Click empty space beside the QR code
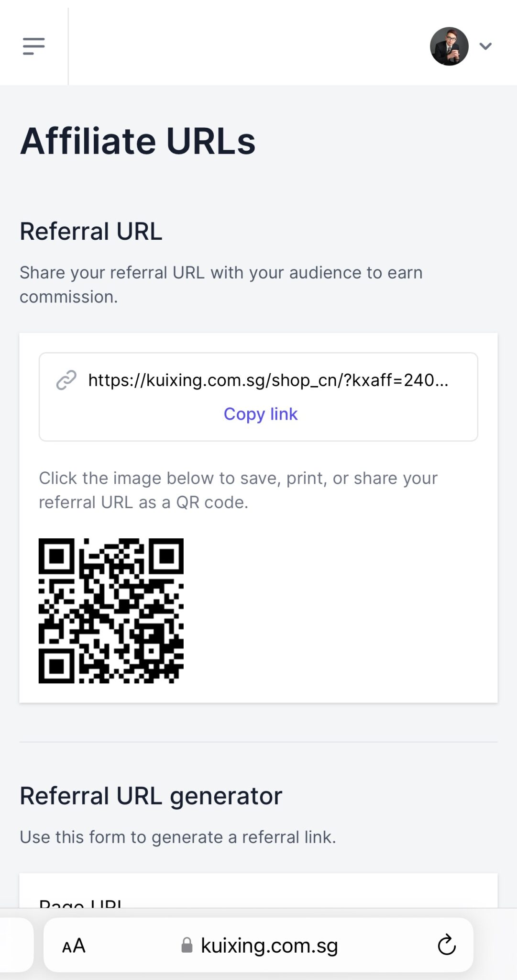The image size is (517, 980). [x=335, y=611]
